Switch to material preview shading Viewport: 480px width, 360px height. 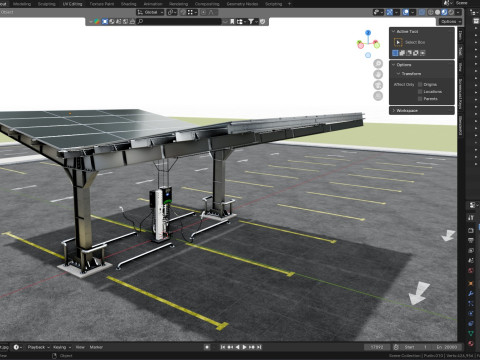444,12
